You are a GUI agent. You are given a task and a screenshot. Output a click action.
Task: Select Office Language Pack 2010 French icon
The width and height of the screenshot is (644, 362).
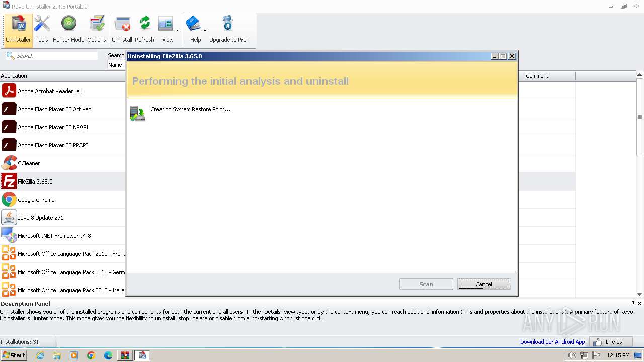9,254
